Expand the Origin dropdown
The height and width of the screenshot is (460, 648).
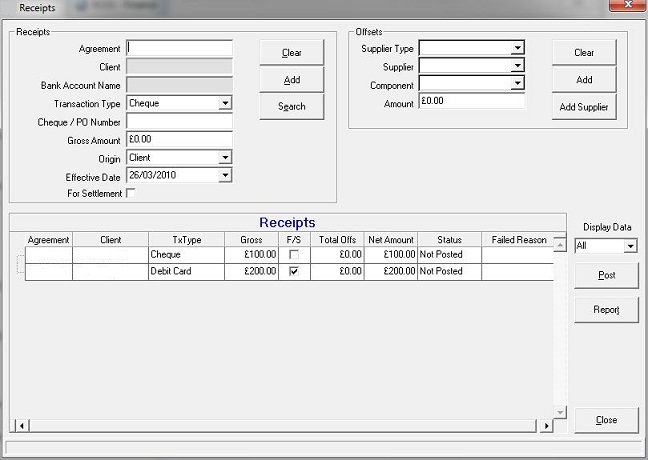point(225,158)
